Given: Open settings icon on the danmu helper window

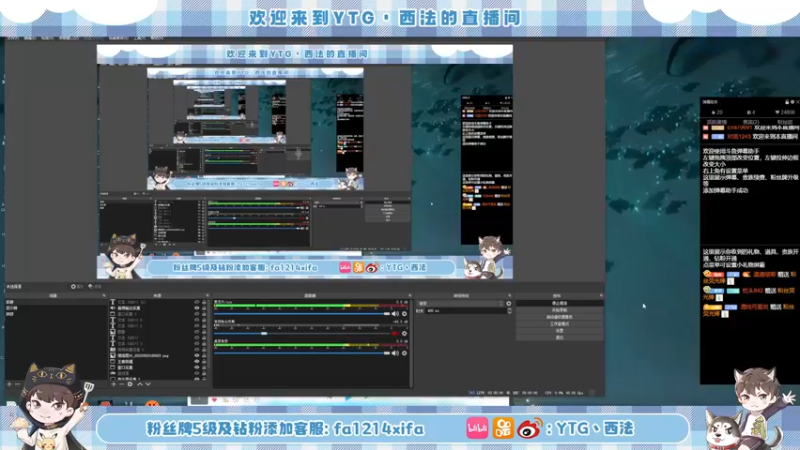Looking at the screenshot, I should point(792,102).
